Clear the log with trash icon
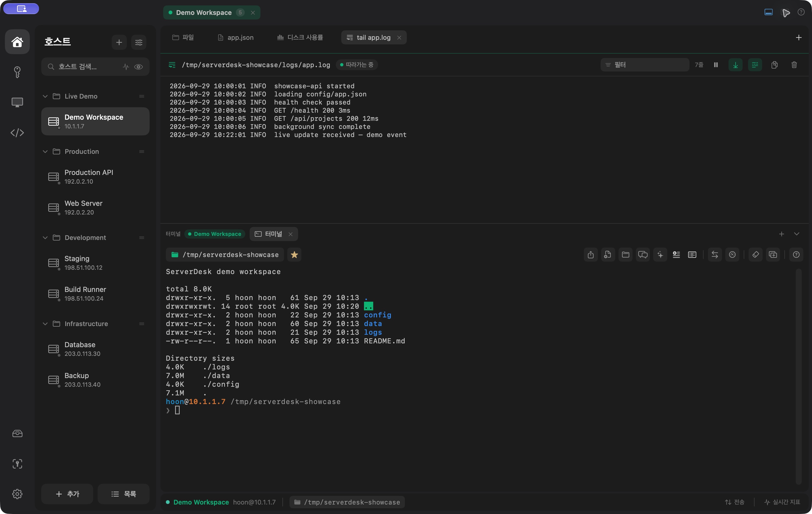Viewport: 812px width, 514px height. (794, 65)
